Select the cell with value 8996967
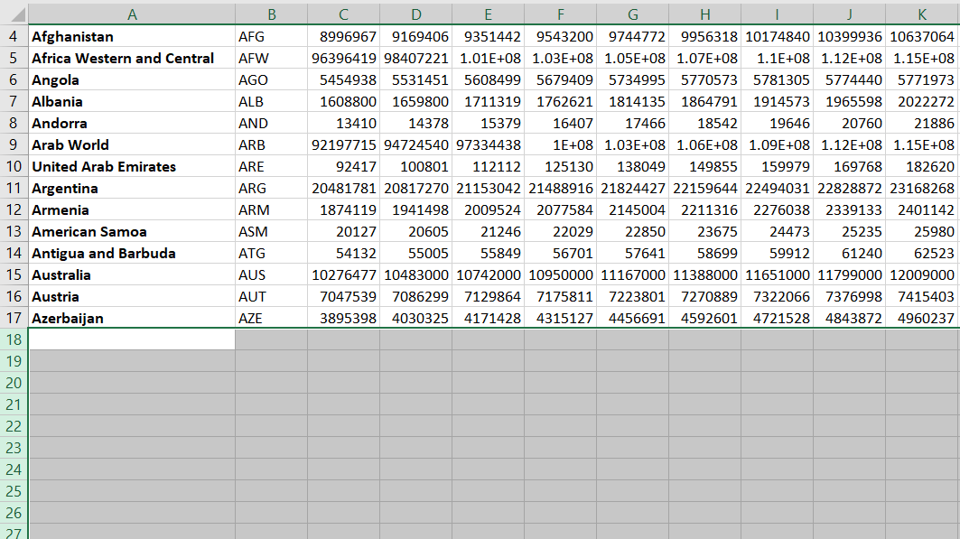This screenshot has height=539, width=960. coord(343,37)
